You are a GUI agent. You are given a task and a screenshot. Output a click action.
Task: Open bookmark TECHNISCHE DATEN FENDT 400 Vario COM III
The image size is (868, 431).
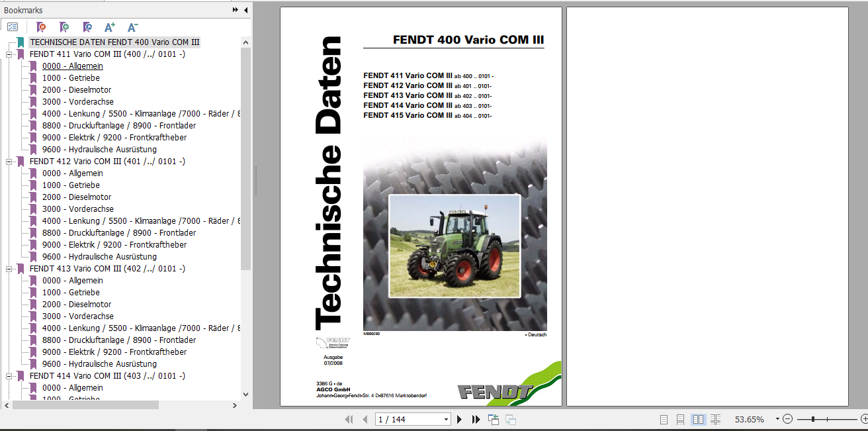(114, 42)
